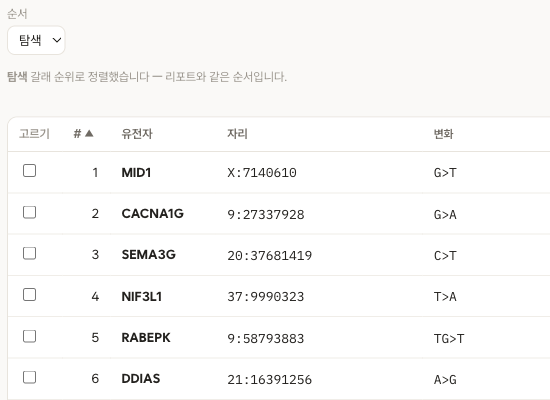Click the TG>T change value

(x=449, y=339)
